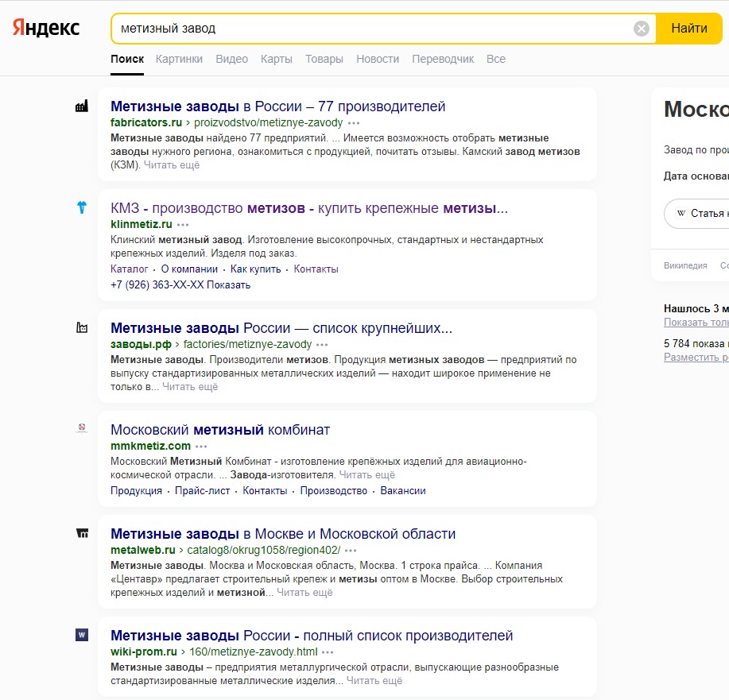
Task: Open 'Московский метизный комбинат' result title
Action: [x=220, y=430]
